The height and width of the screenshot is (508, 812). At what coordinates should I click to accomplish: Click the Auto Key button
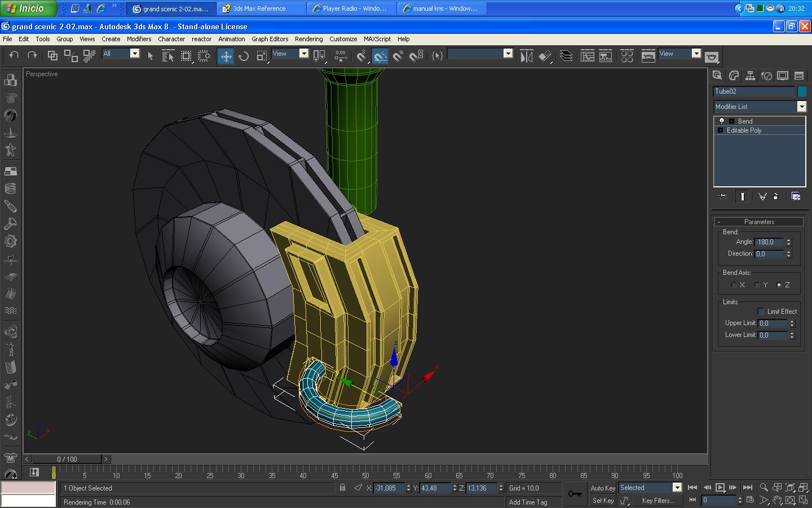click(602, 488)
